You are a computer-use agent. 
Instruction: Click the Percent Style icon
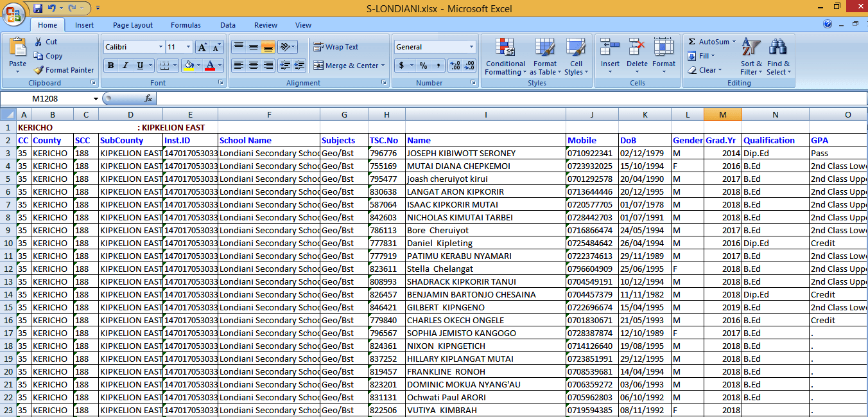(423, 66)
